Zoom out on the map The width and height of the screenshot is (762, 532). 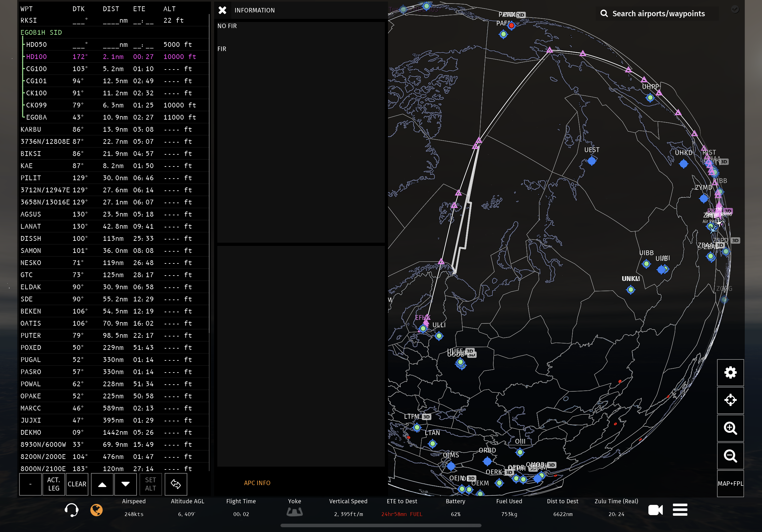tap(730, 456)
